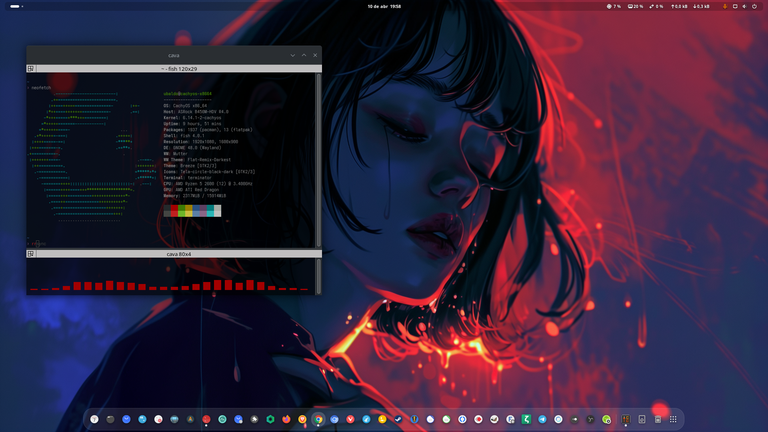Image resolution: width=768 pixels, height=432 pixels.
Task: Click the 'Kernel: 6.14.1-2-cachyos' line
Action: tap(192, 118)
